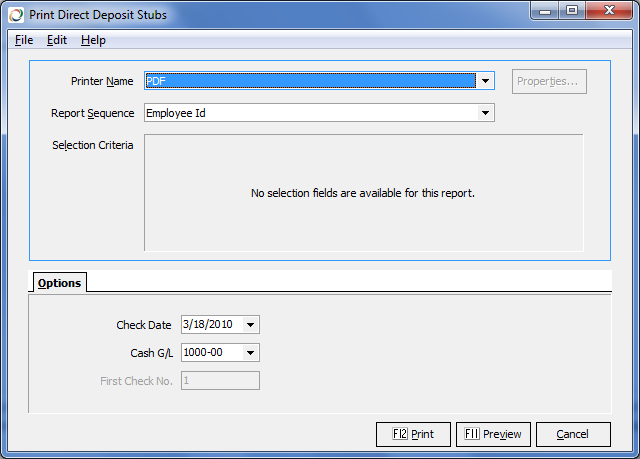
Task: Close the Print Direct Deposit Stubs window
Action: coord(609,12)
